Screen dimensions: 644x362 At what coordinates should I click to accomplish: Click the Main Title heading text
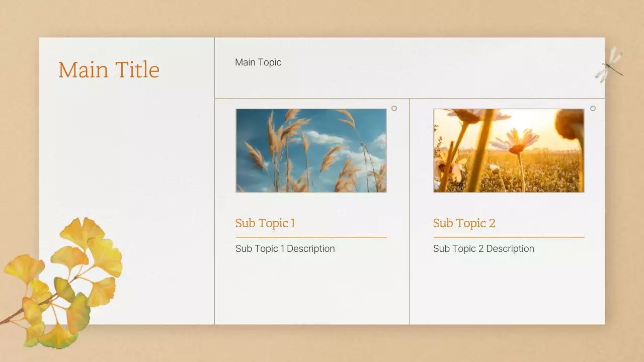tap(109, 70)
